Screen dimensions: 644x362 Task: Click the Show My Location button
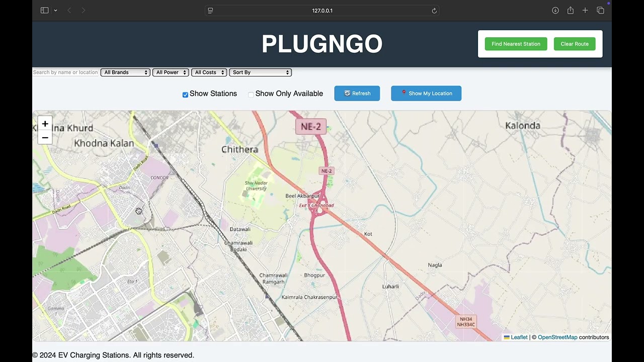(x=426, y=93)
